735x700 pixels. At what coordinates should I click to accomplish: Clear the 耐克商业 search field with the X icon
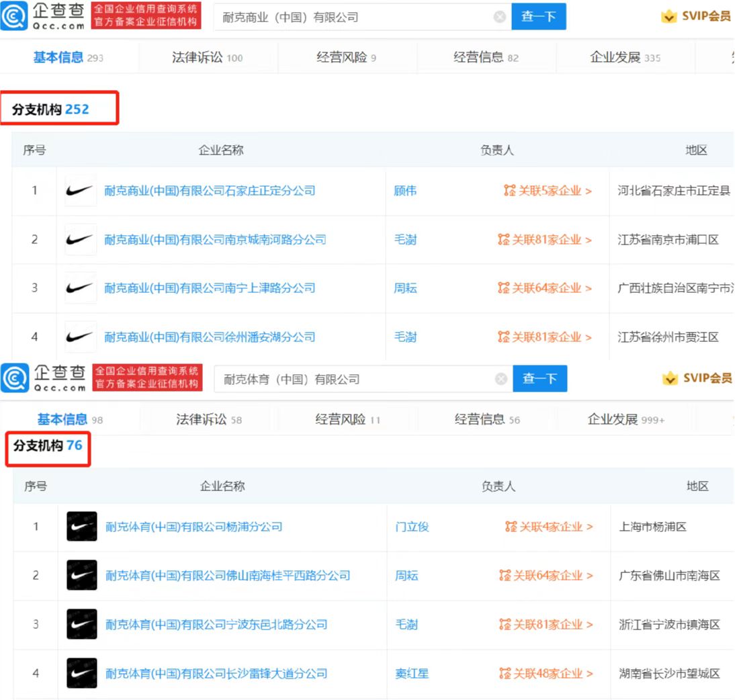point(500,17)
